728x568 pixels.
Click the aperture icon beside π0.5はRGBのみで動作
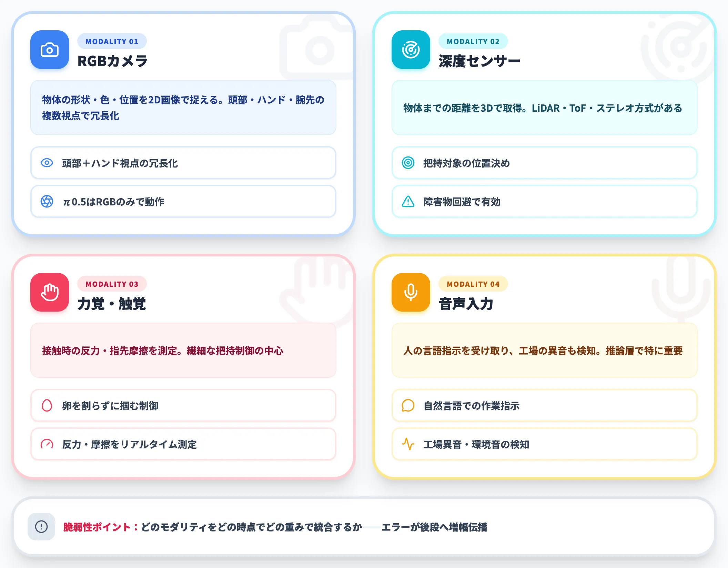(x=47, y=201)
